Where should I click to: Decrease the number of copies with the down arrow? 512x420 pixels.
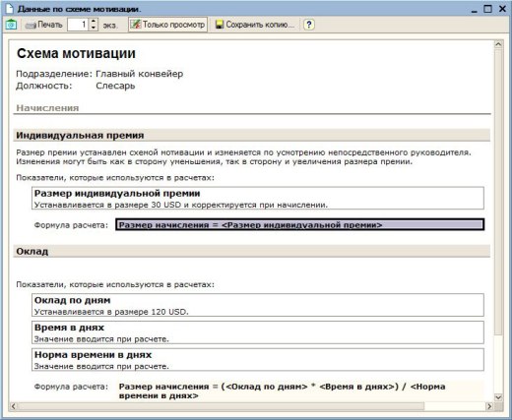(94, 28)
